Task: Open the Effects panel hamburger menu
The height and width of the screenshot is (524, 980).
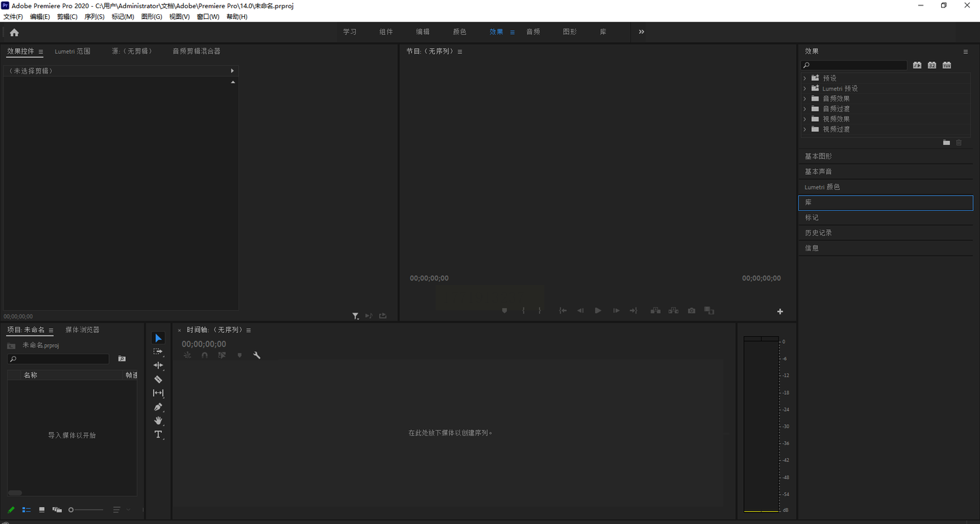Action: pos(965,52)
